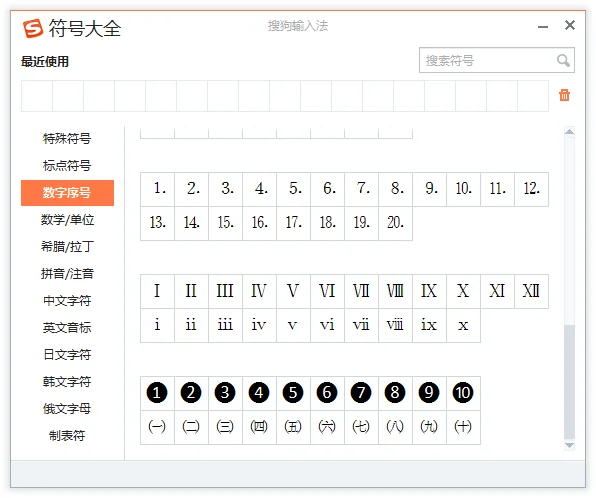
Task: Select the 制表符 category
Action: click(67, 436)
